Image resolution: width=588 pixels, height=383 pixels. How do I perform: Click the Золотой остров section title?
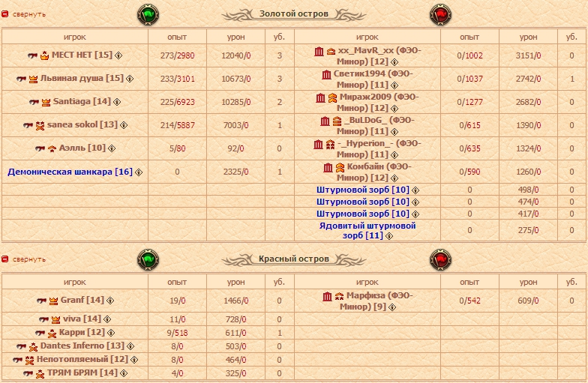point(294,13)
